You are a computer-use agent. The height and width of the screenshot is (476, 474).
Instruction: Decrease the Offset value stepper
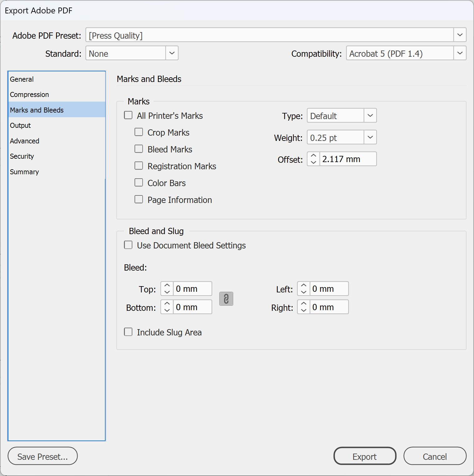(314, 162)
